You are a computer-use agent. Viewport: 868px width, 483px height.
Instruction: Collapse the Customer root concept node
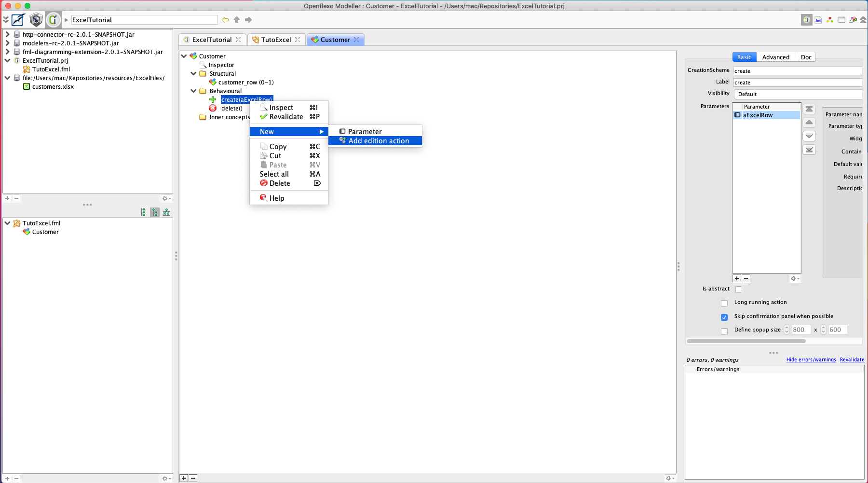click(x=184, y=56)
